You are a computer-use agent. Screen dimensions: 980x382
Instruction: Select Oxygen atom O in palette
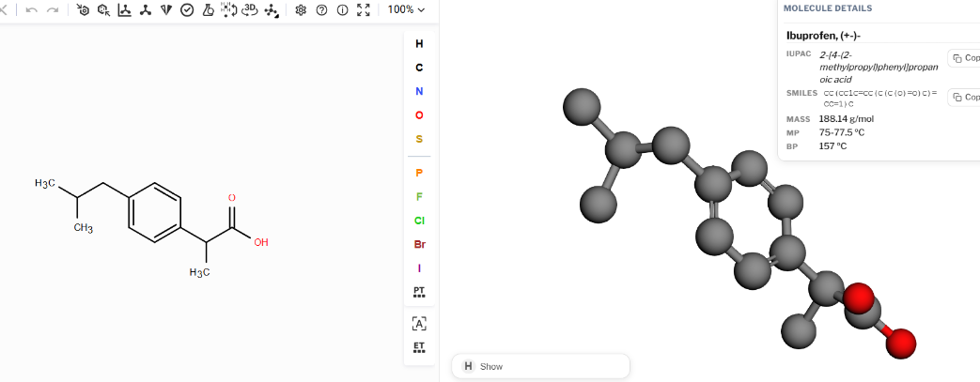(x=419, y=115)
